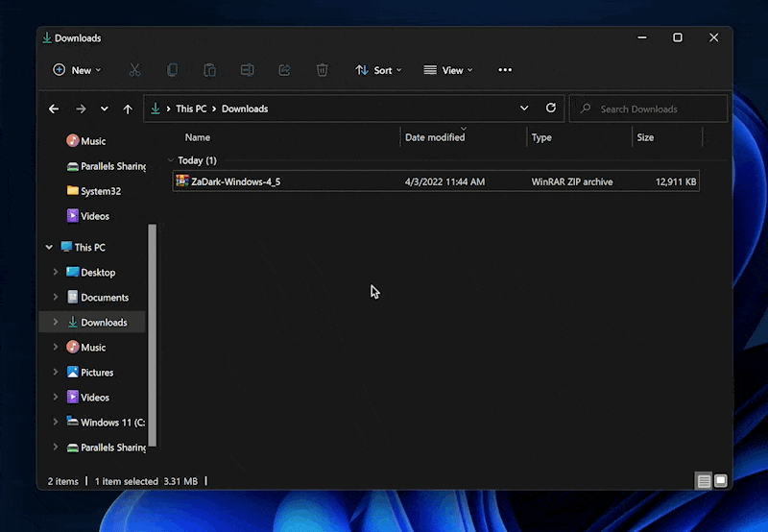
Task: Open the New item menu
Action: click(77, 70)
